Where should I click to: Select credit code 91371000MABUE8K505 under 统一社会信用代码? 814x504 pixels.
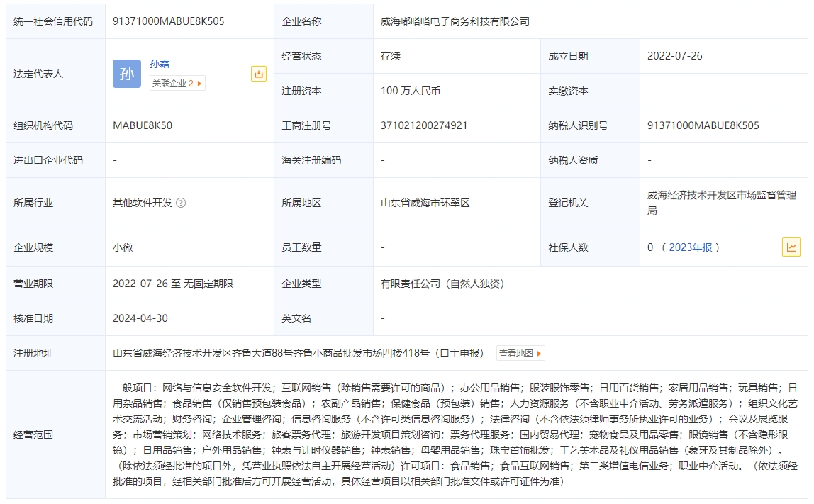[169, 21]
